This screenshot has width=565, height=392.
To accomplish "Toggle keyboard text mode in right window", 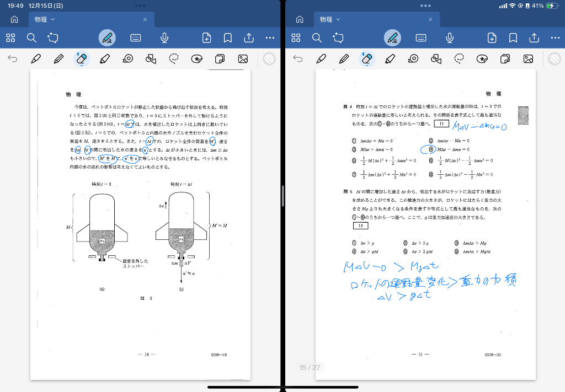I will click(x=421, y=38).
